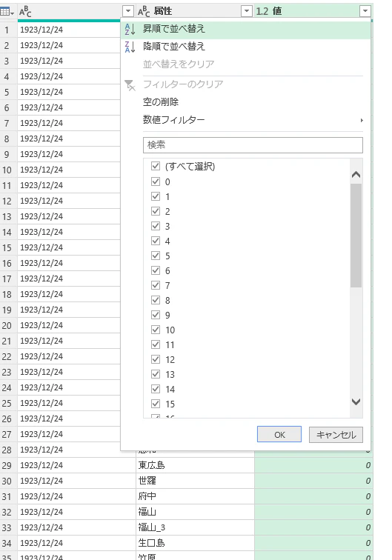Click the date cell in row 5

[x=69, y=92]
